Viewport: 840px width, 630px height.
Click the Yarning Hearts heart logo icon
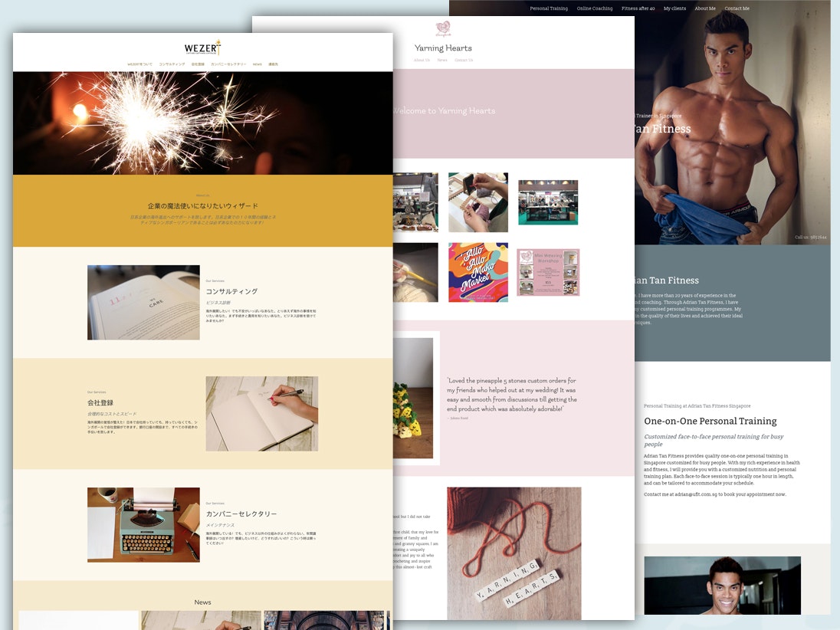[x=443, y=28]
